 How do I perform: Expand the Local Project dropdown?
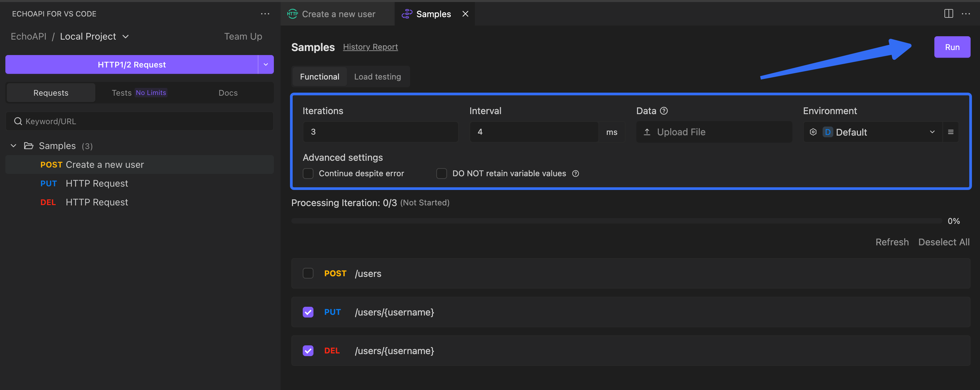click(x=125, y=37)
